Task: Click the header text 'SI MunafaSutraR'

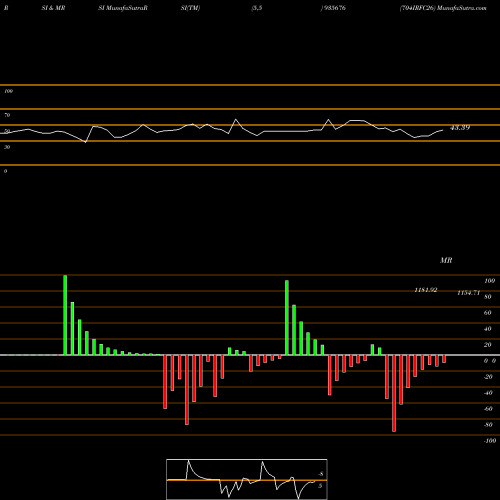Action: (123, 8)
